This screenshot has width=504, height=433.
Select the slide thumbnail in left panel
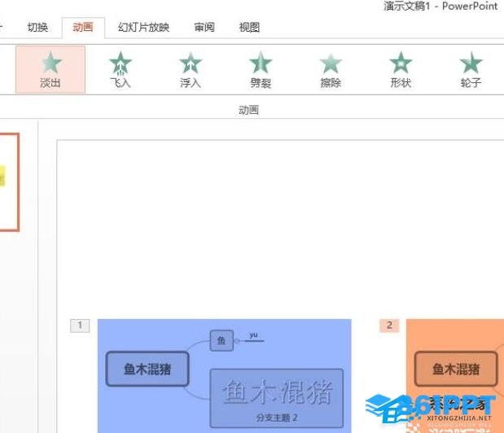pos(9,182)
